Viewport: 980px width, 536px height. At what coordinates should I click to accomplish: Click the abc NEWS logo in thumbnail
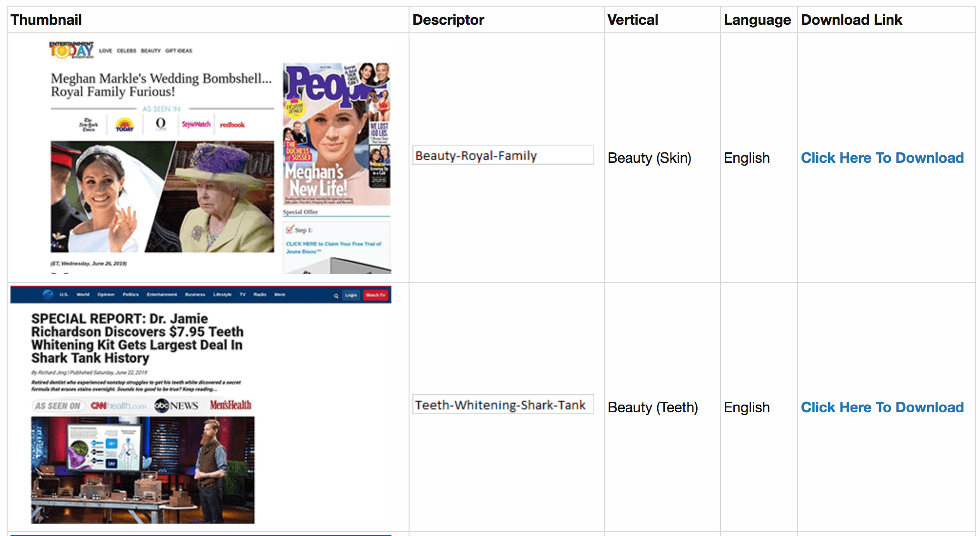[x=176, y=406]
